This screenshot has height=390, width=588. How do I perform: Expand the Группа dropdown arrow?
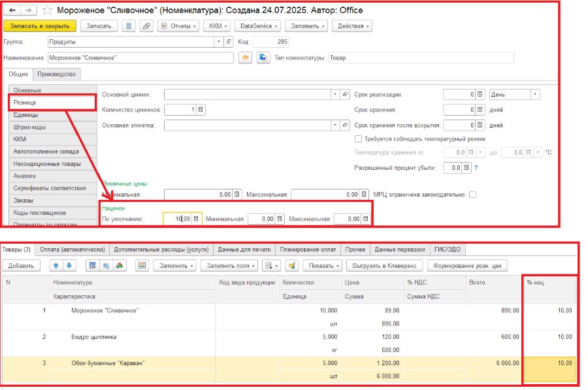tap(219, 42)
